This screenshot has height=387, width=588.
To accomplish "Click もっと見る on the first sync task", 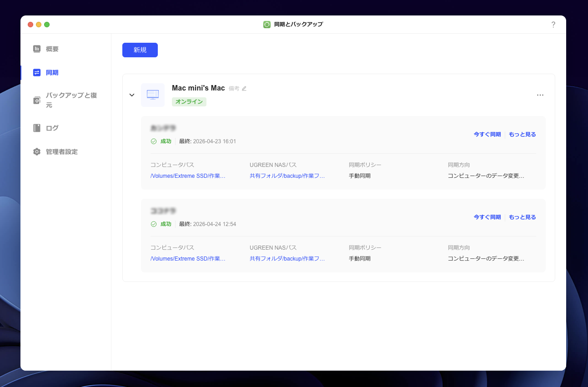I will [522, 134].
